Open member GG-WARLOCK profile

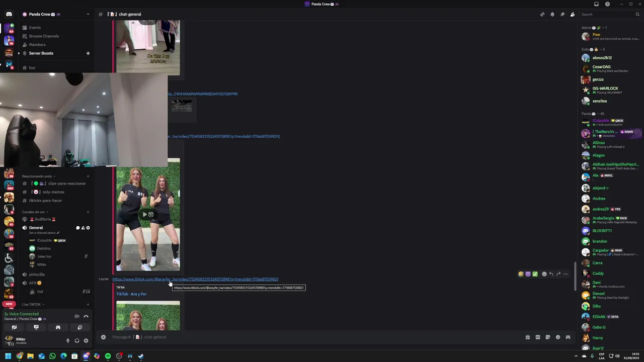(610, 90)
